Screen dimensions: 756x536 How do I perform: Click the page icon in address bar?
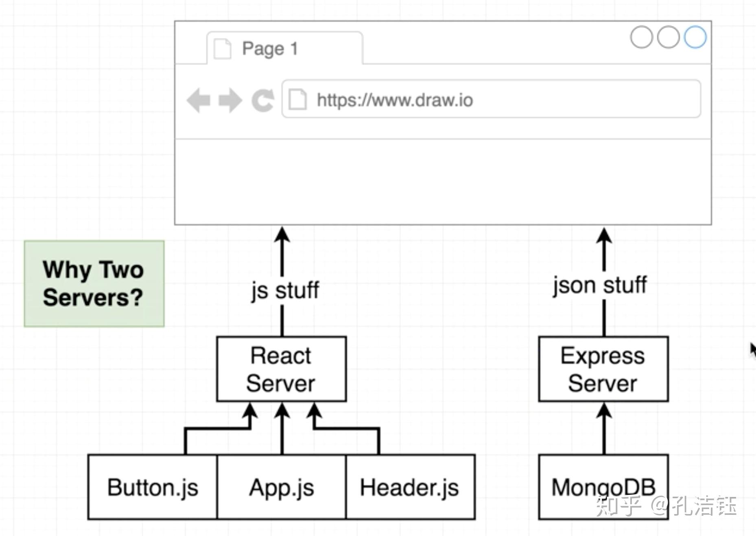(297, 100)
